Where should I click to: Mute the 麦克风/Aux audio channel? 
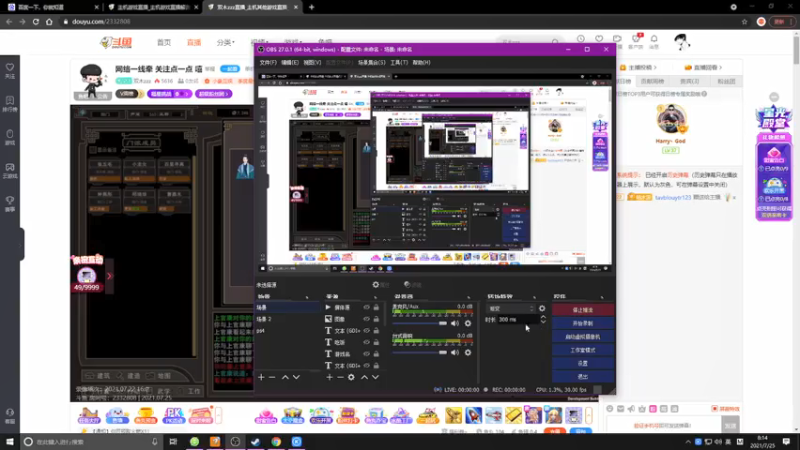pyautogui.click(x=455, y=323)
